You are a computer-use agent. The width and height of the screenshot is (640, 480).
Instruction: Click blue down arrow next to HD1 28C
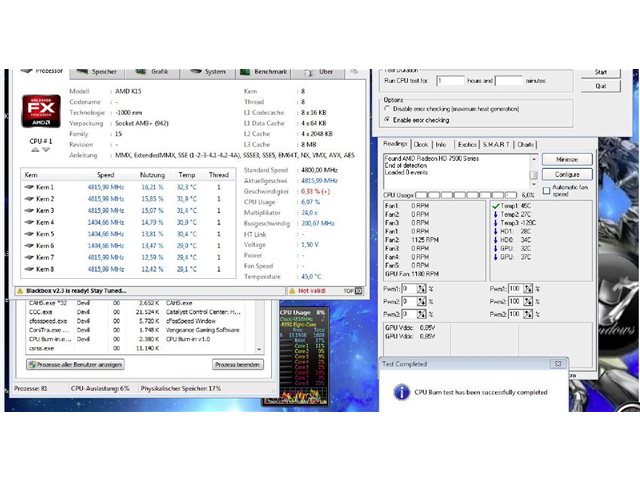496,231
